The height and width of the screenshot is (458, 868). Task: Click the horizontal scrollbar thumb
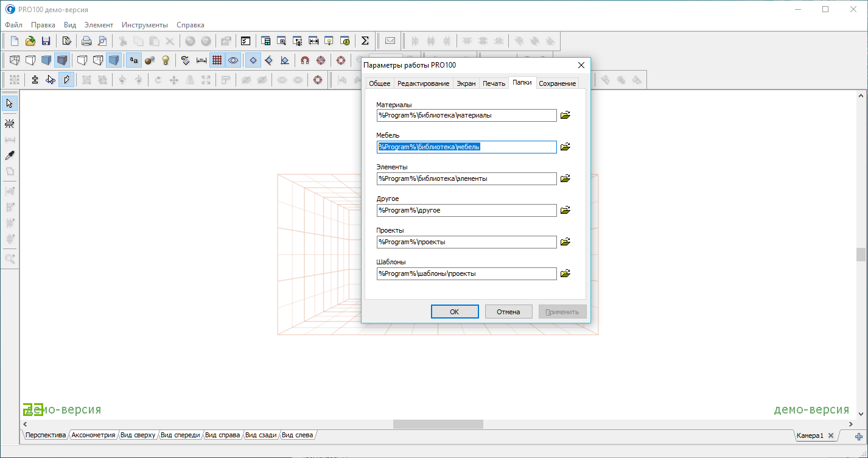(x=438, y=424)
